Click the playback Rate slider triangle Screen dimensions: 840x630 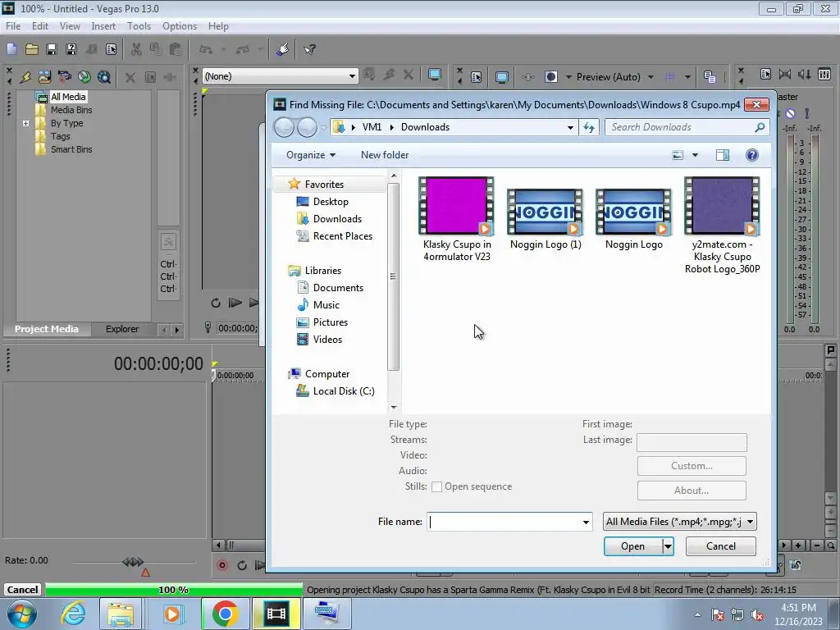click(145, 573)
